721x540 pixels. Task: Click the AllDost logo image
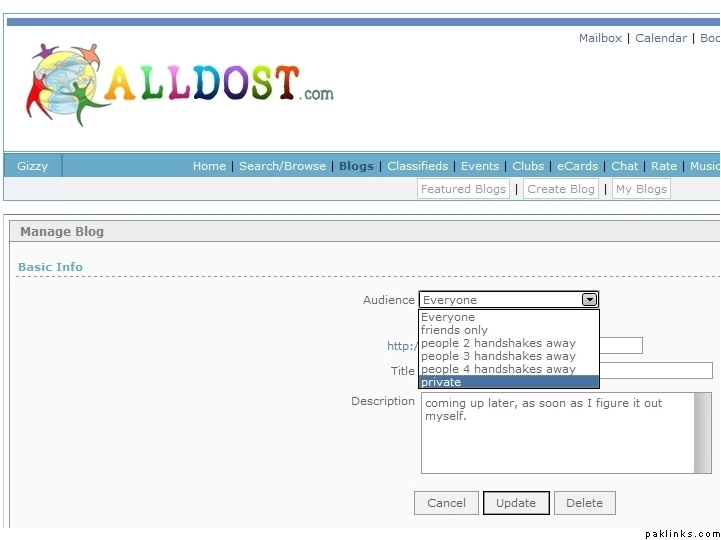[x=180, y=84]
